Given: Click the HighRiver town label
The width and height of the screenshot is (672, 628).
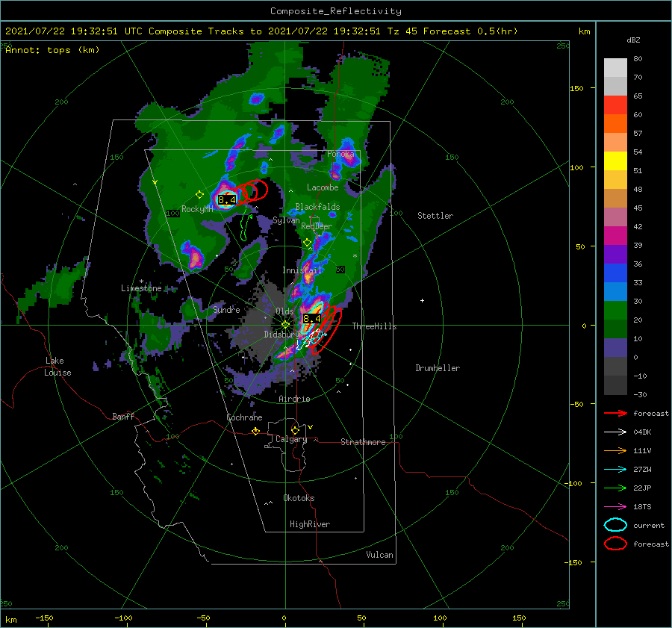Looking at the screenshot, I should coord(310,524).
